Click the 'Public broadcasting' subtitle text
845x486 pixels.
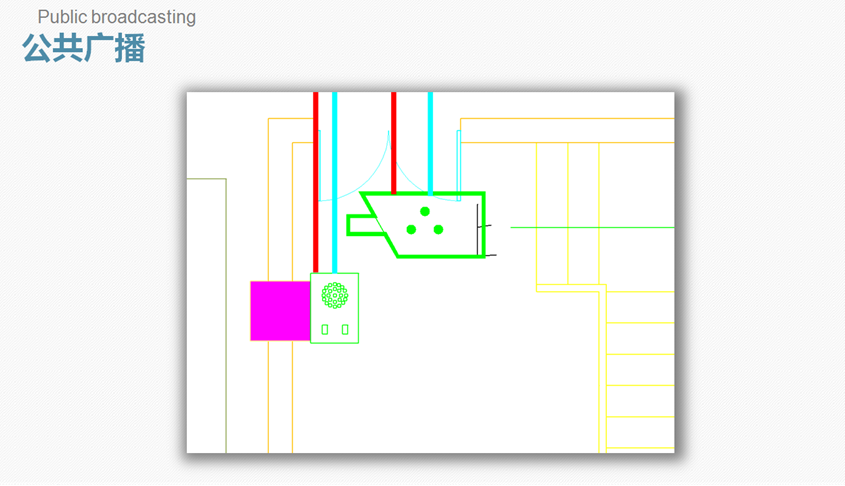click(x=117, y=17)
